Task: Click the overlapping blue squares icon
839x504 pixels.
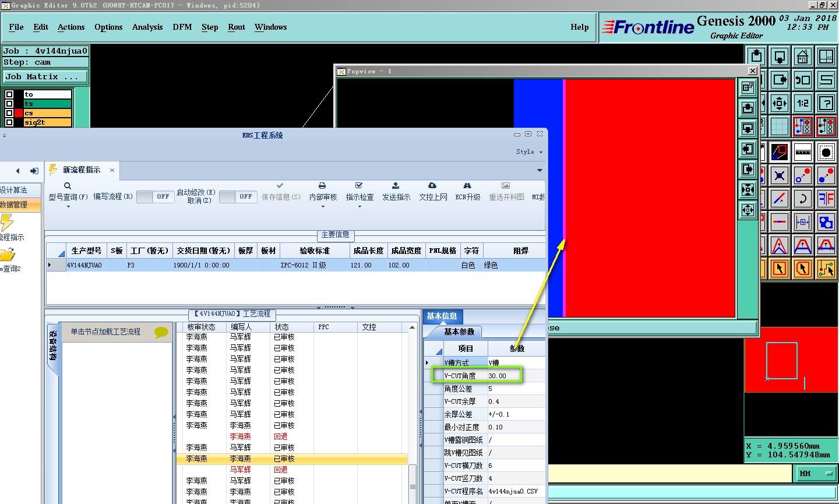Action: (x=826, y=222)
